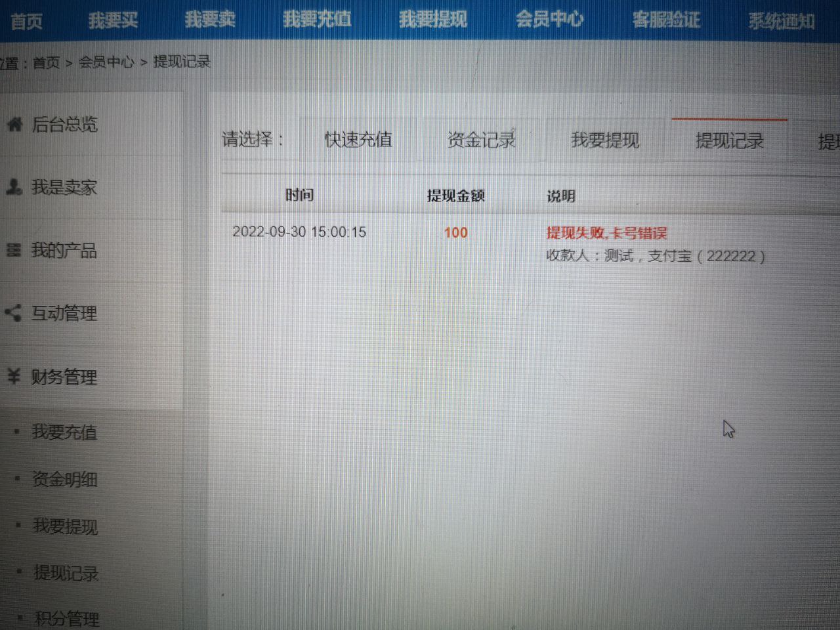Open 客服验证 in the top navigation
Screen dimensions: 840x630
[x=666, y=20]
